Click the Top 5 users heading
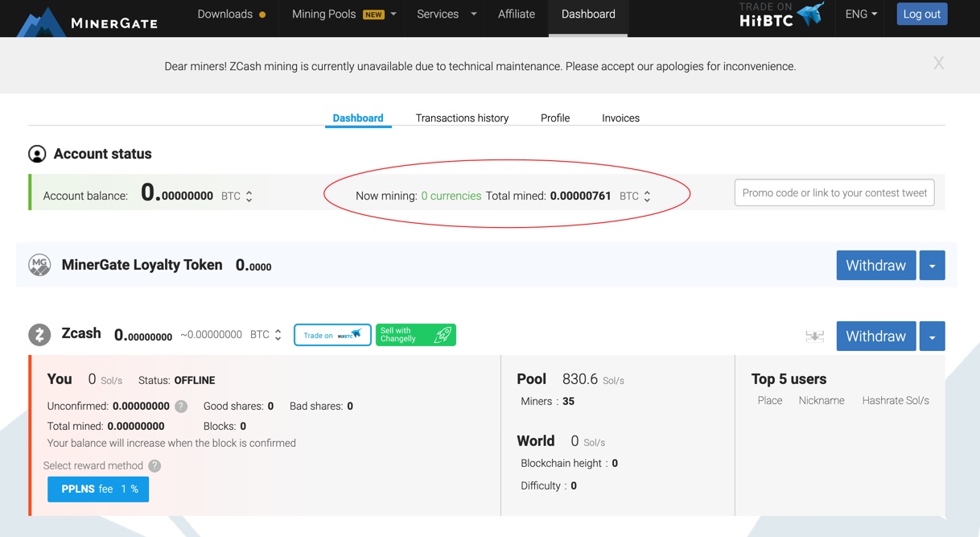The height and width of the screenshot is (537, 980). [x=789, y=379]
